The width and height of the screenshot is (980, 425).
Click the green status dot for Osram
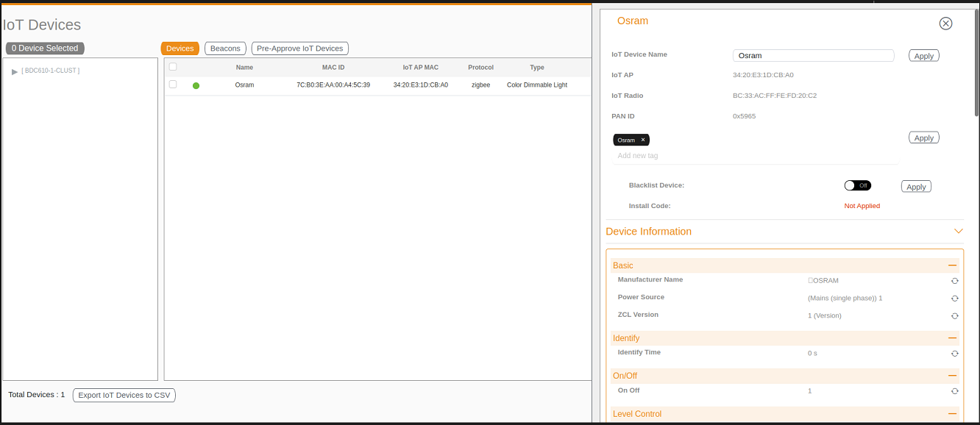pyautogui.click(x=196, y=86)
